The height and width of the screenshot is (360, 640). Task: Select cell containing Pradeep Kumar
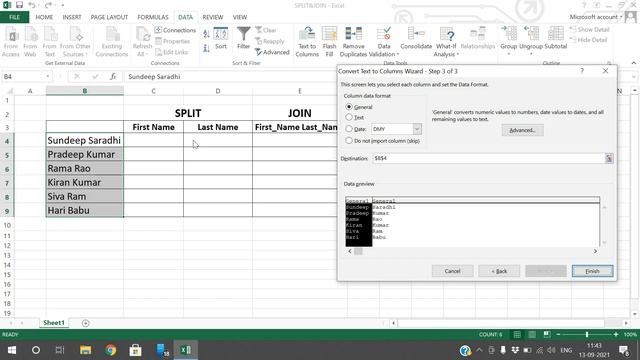(84, 154)
